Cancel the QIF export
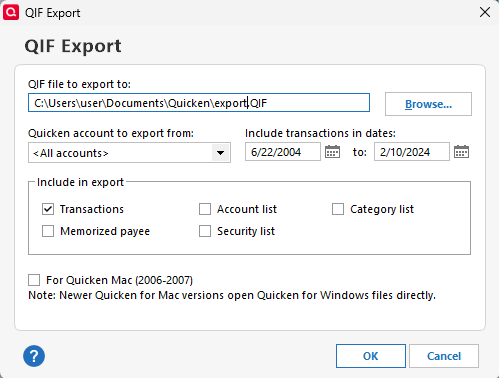This screenshot has width=499, height=378. (x=444, y=356)
